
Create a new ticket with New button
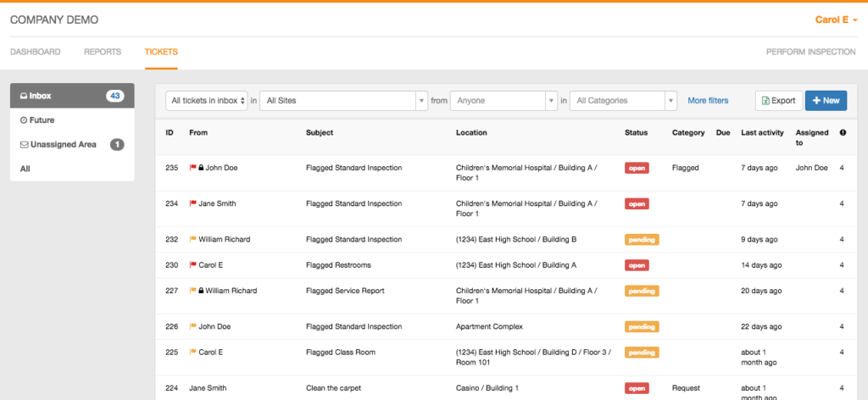click(x=826, y=101)
